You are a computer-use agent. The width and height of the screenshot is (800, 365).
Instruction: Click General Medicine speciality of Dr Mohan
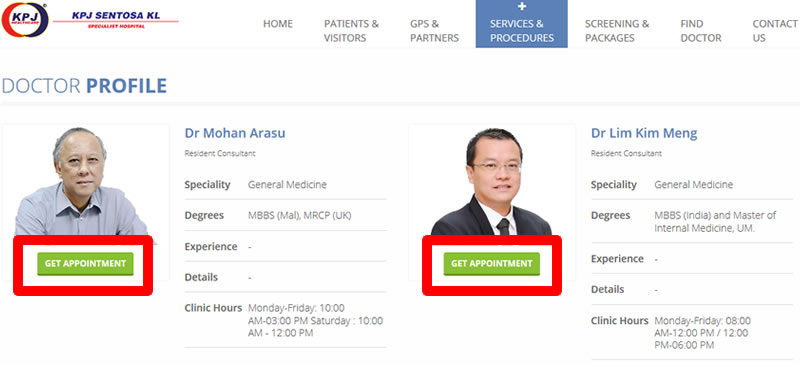pyautogui.click(x=287, y=185)
